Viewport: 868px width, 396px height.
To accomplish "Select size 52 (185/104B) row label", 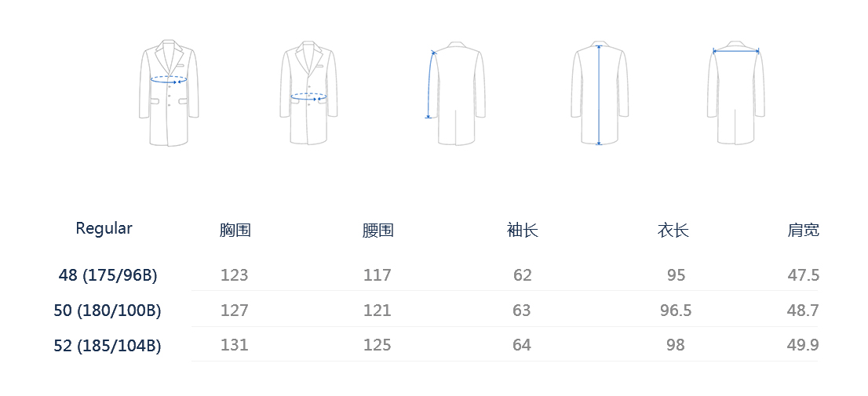I will click(x=108, y=345).
